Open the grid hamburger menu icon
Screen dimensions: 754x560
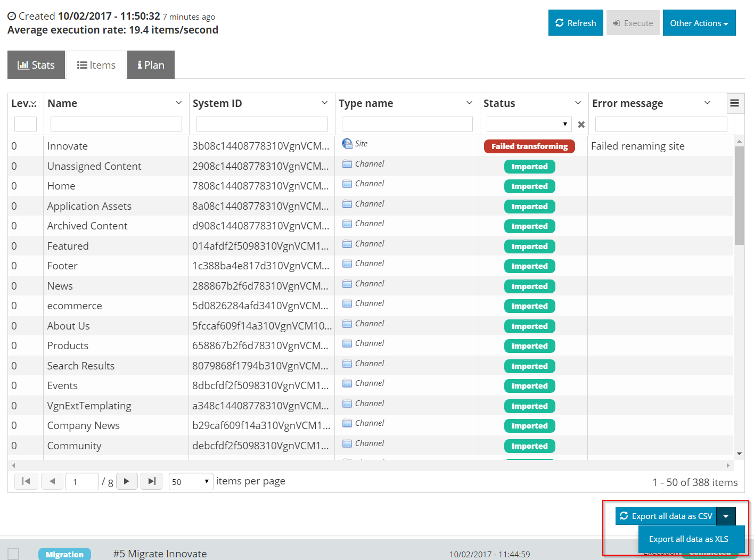tap(734, 103)
